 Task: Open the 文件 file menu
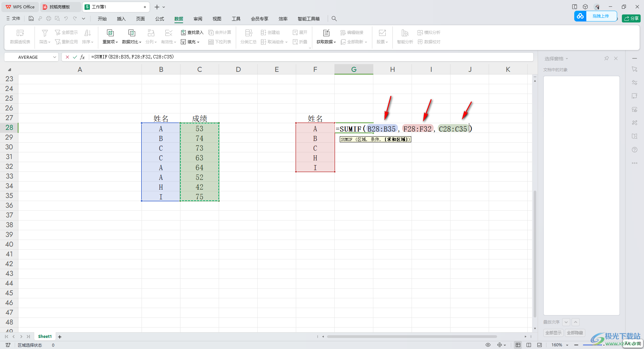click(13, 19)
